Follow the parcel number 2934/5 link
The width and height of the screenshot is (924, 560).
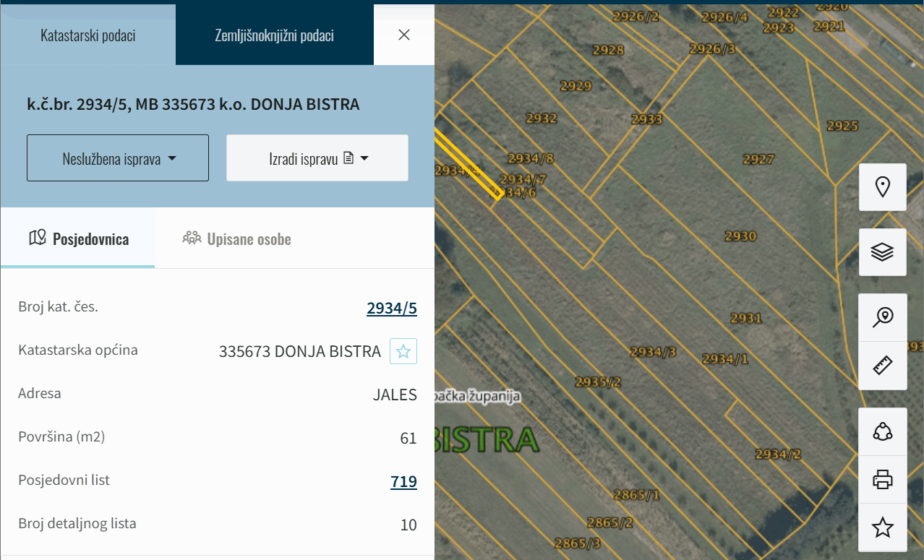391,309
